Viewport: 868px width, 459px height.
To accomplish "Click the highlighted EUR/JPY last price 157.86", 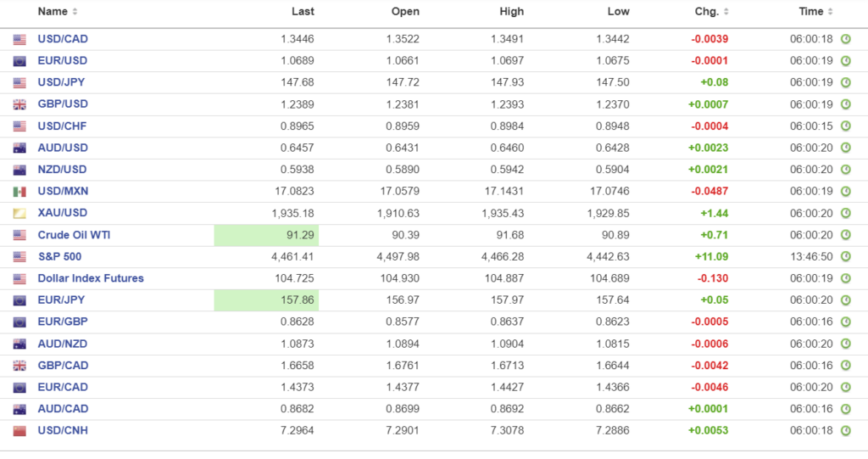I will click(266, 300).
